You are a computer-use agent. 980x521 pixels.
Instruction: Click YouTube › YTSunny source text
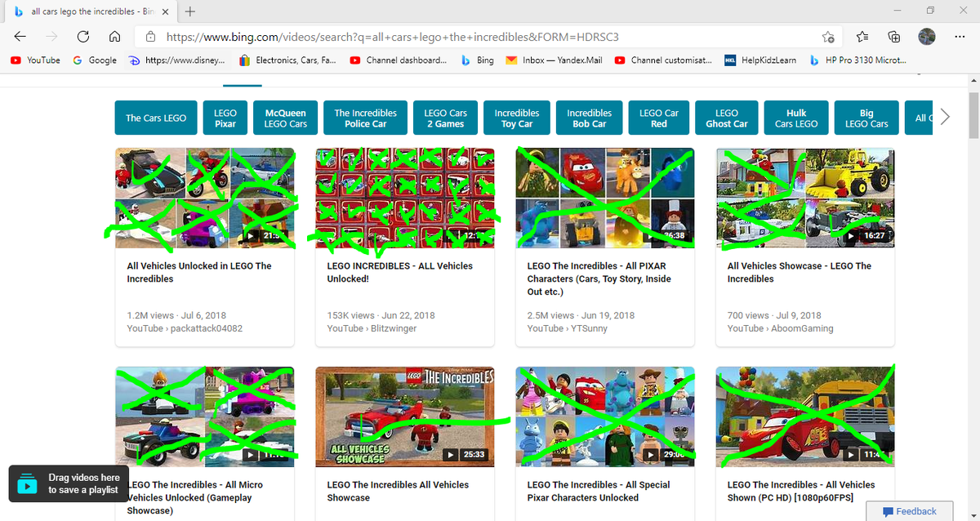coord(568,328)
